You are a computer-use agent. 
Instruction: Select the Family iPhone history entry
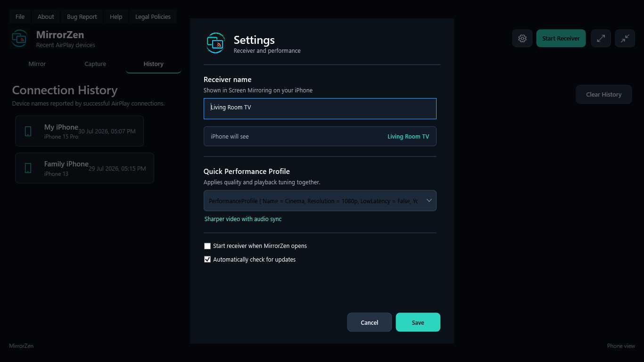[85, 168]
